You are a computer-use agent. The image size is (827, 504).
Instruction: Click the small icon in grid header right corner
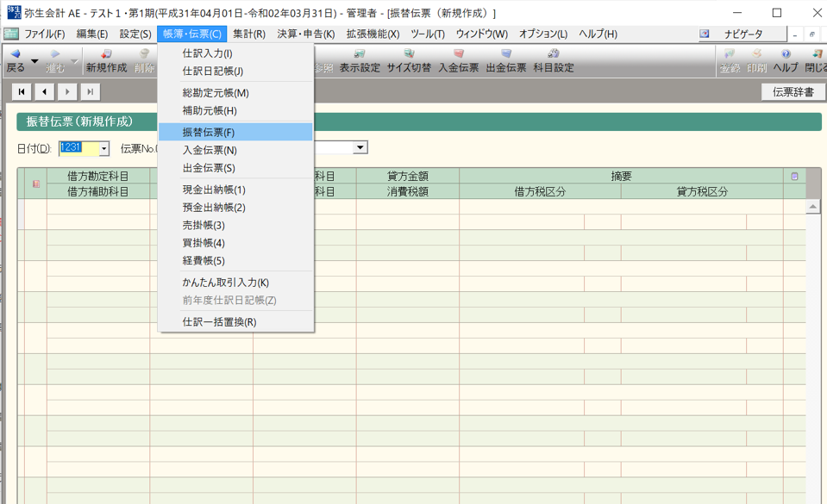(x=794, y=177)
